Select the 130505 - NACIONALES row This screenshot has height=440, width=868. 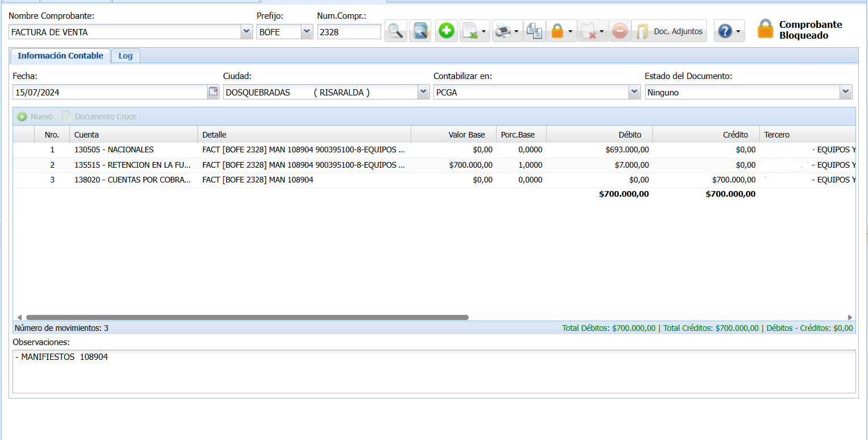(x=434, y=150)
